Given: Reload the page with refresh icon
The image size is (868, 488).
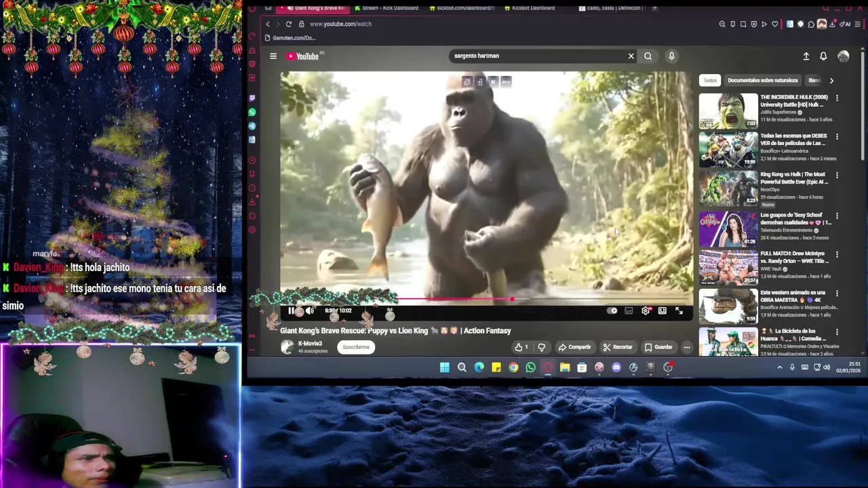Looking at the screenshot, I should coord(288,24).
